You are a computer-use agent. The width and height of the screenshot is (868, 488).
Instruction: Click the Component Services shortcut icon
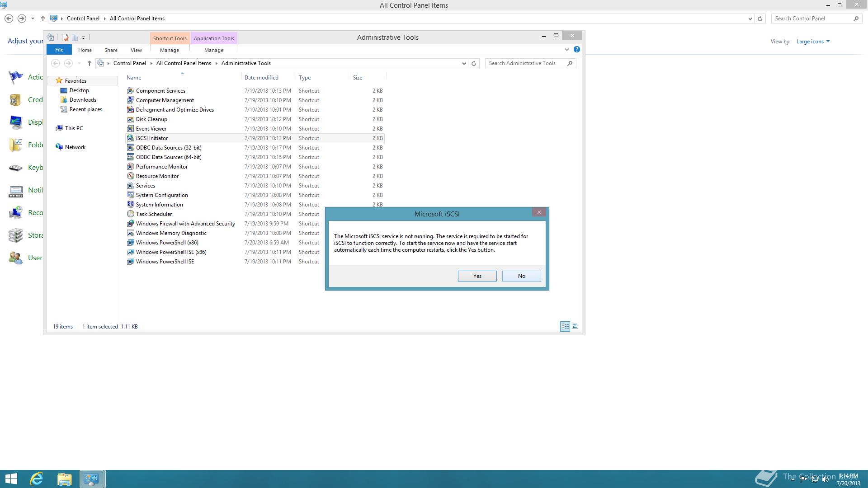click(x=130, y=91)
